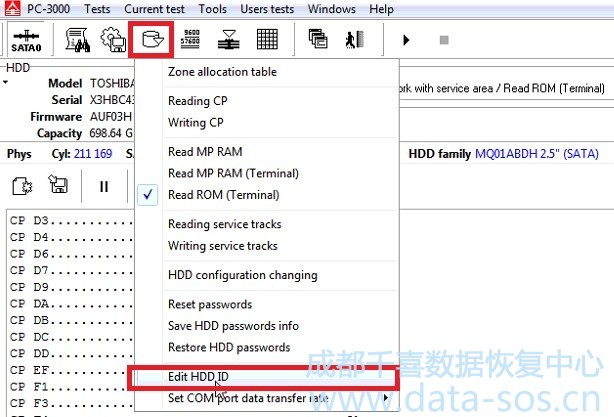This screenshot has width=614, height=417.
Task: Click the Capacity value 698.64
Action: (106, 134)
